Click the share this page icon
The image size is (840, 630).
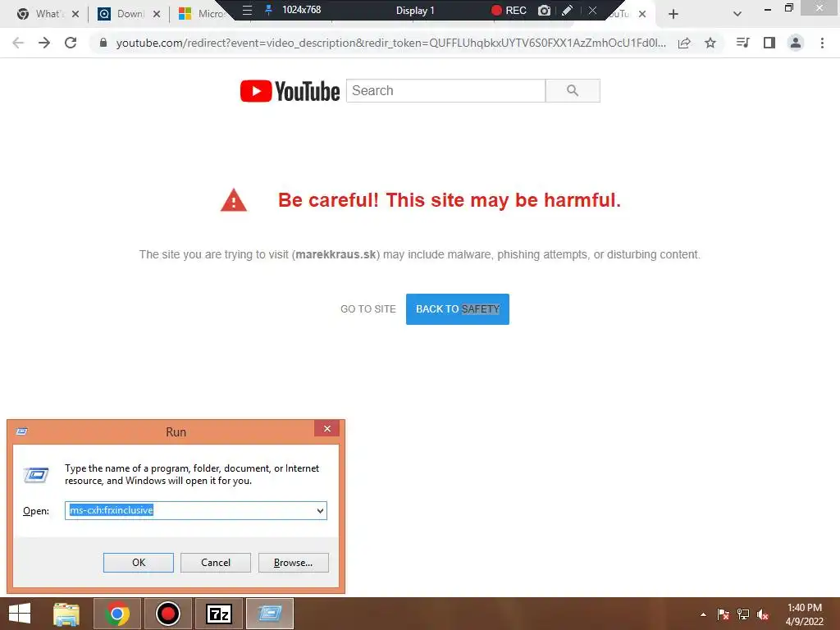pos(684,43)
